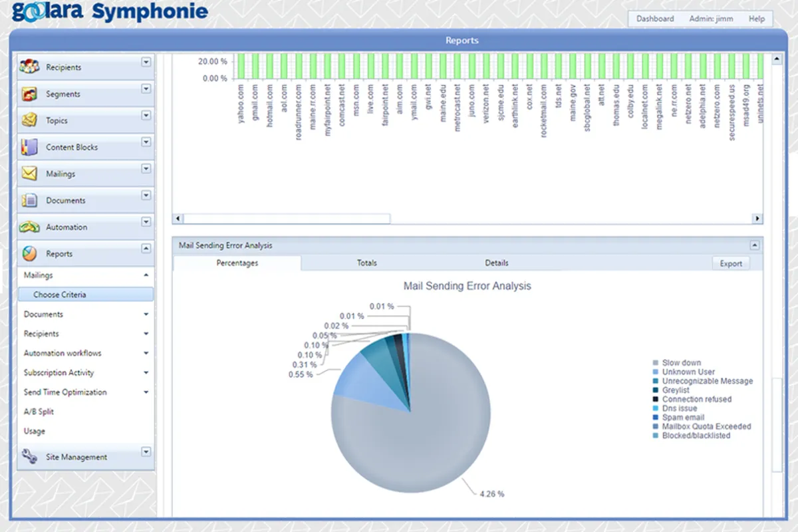
Task: Expand the Documents sidebar section arrow
Action: point(146,196)
